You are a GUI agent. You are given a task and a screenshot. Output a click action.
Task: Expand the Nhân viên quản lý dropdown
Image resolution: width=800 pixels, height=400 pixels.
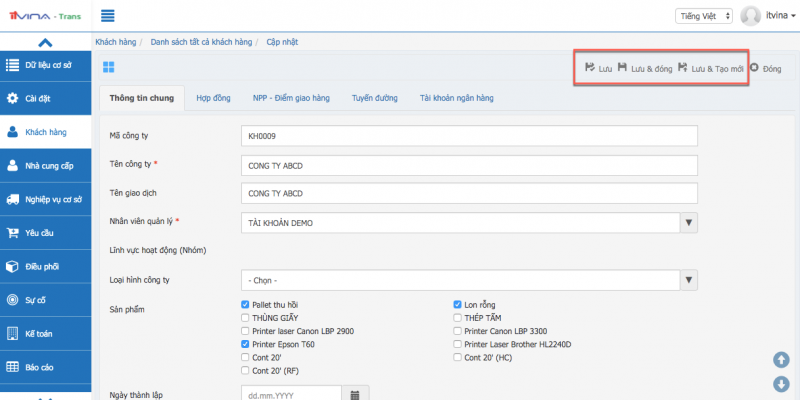[x=688, y=222]
